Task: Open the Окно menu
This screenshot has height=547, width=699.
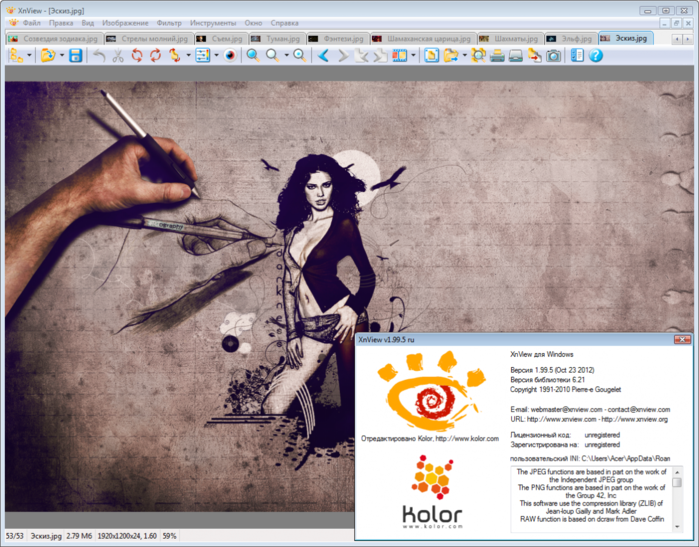Action: [253, 23]
